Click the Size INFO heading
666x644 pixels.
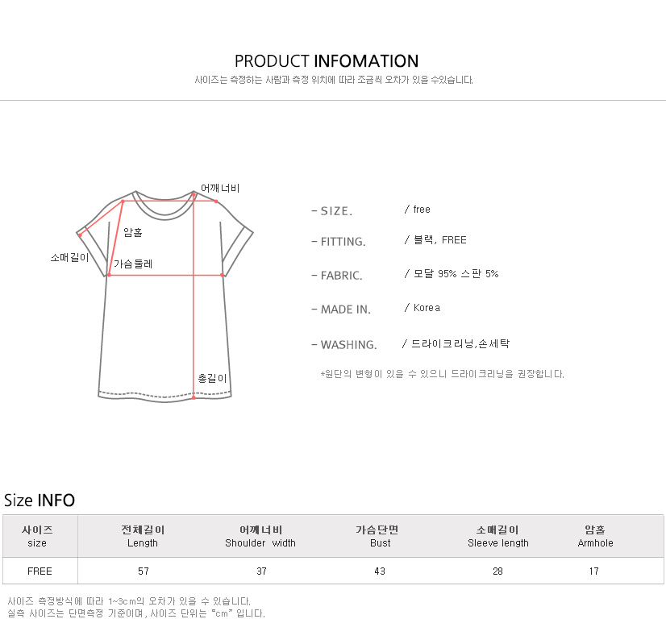[x=40, y=500]
